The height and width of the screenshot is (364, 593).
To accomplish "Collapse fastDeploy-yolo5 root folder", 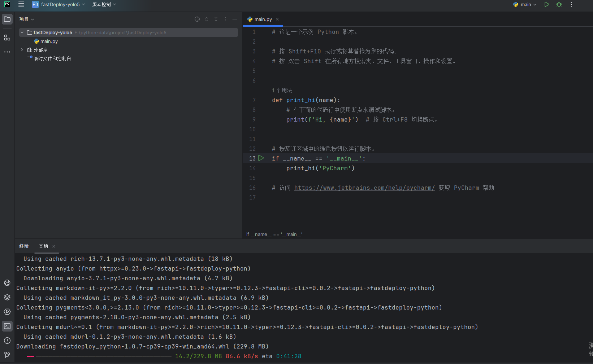I will coord(22,32).
